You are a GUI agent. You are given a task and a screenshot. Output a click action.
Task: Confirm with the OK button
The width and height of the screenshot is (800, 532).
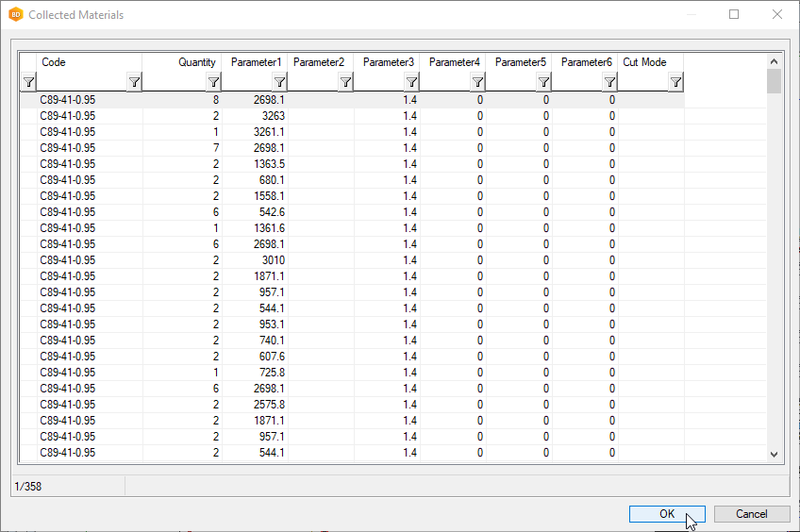(667, 514)
